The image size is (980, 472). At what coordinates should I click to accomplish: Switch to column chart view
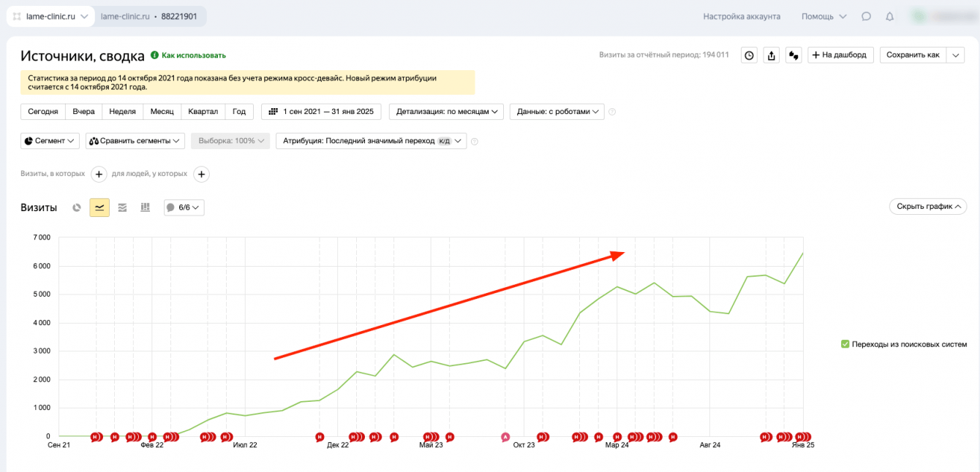(x=145, y=208)
